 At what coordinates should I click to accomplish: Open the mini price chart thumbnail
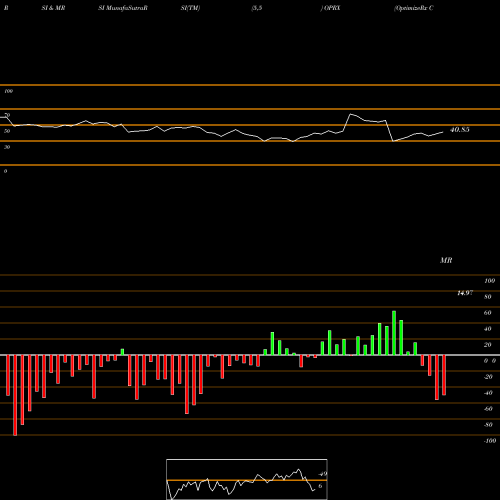click(247, 479)
